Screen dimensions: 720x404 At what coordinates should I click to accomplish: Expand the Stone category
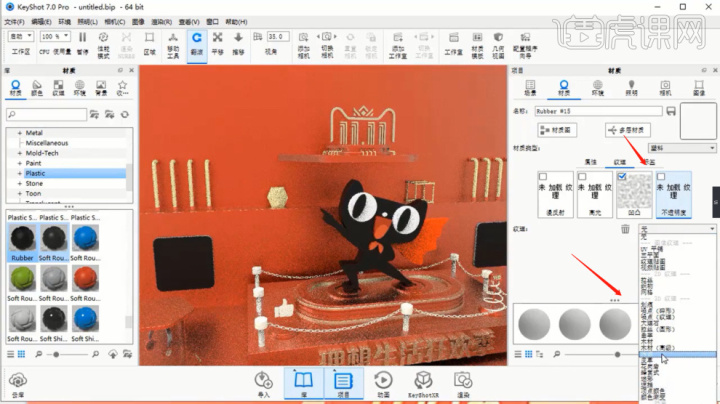point(20,183)
